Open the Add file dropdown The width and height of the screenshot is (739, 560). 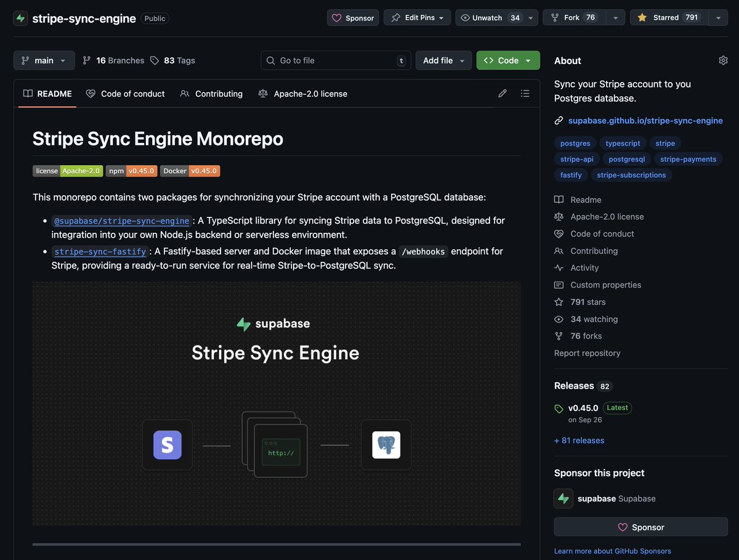[443, 60]
